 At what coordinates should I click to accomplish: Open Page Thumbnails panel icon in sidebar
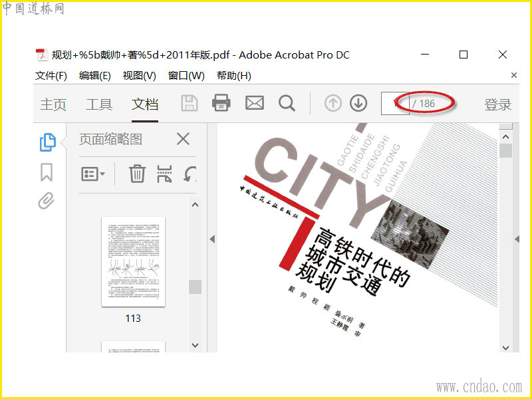click(47, 142)
